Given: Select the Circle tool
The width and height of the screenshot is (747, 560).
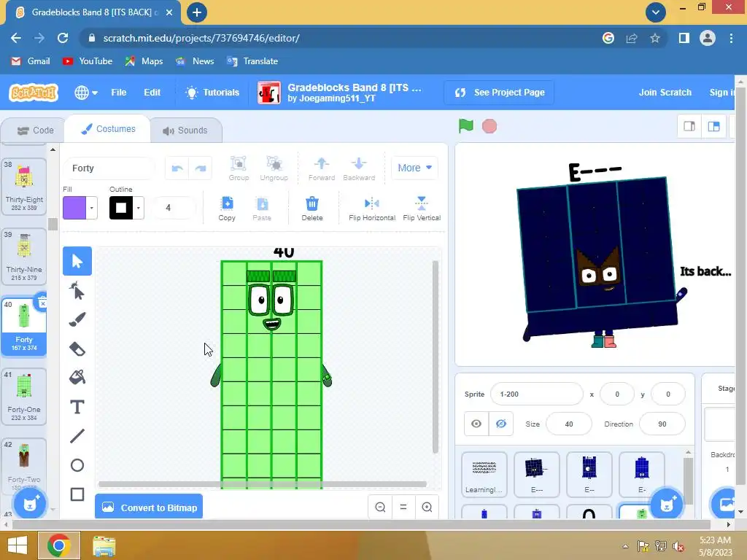Looking at the screenshot, I should coord(77,465).
